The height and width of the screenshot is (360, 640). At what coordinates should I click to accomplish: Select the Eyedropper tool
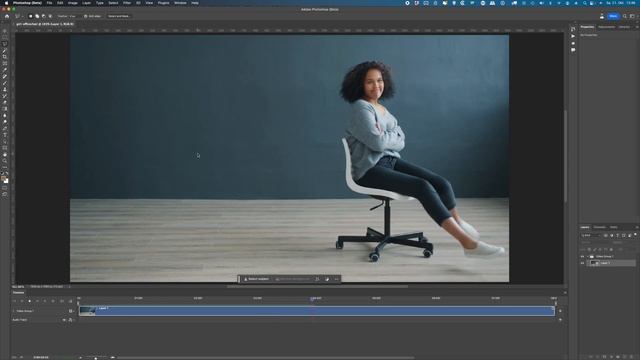tap(5, 70)
